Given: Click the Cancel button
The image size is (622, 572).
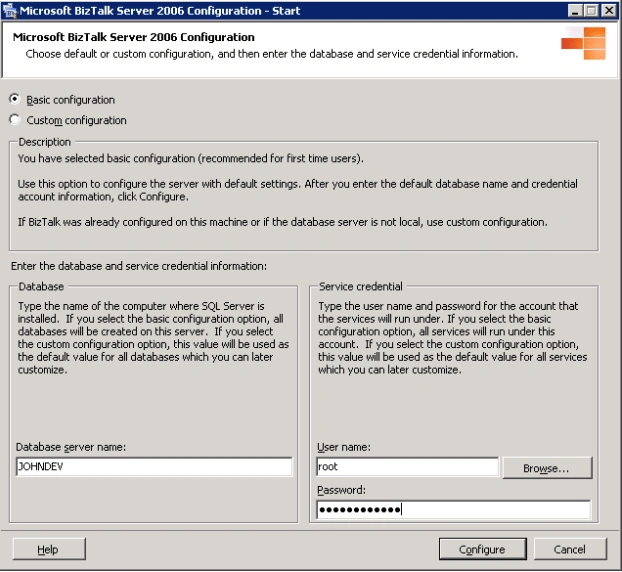Looking at the screenshot, I should point(570,549).
